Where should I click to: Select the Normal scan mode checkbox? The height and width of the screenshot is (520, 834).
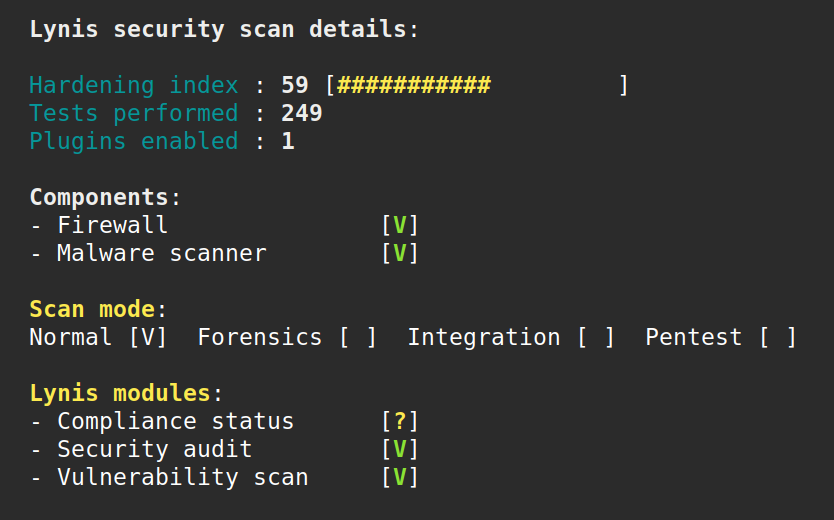pyautogui.click(x=147, y=338)
